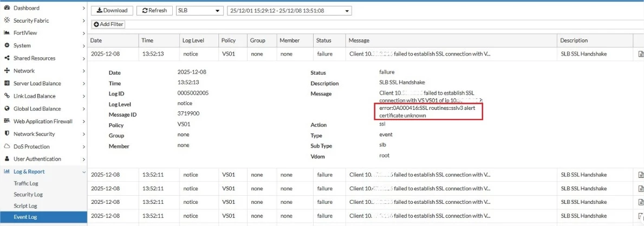
Task: Click the Web Application Firewall icon
Action: (6, 121)
